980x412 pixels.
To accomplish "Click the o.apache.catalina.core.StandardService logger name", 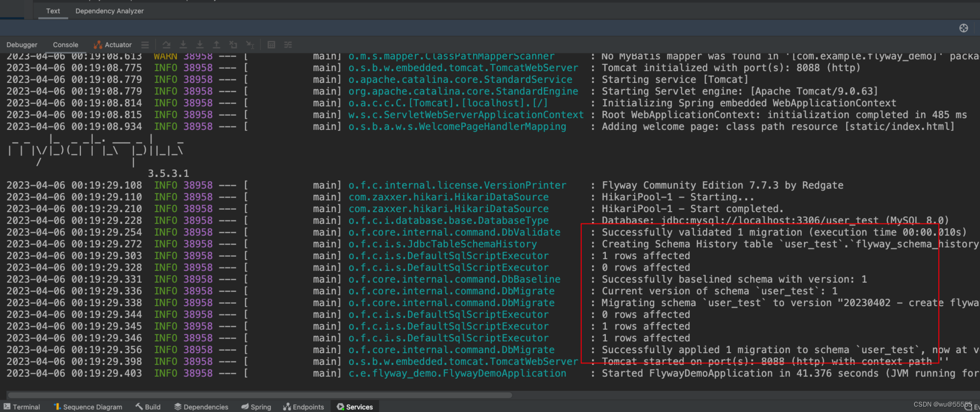I will pyautogui.click(x=460, y=79).
